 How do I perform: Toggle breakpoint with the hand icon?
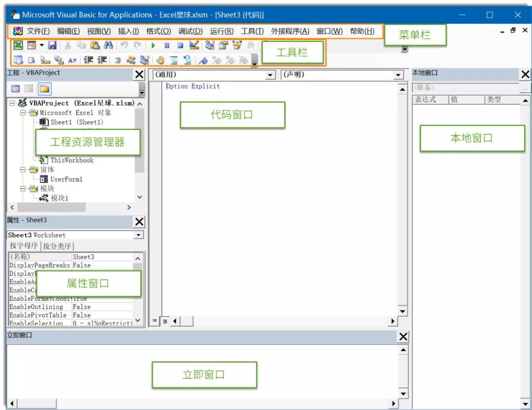click(x=161, y=60)
